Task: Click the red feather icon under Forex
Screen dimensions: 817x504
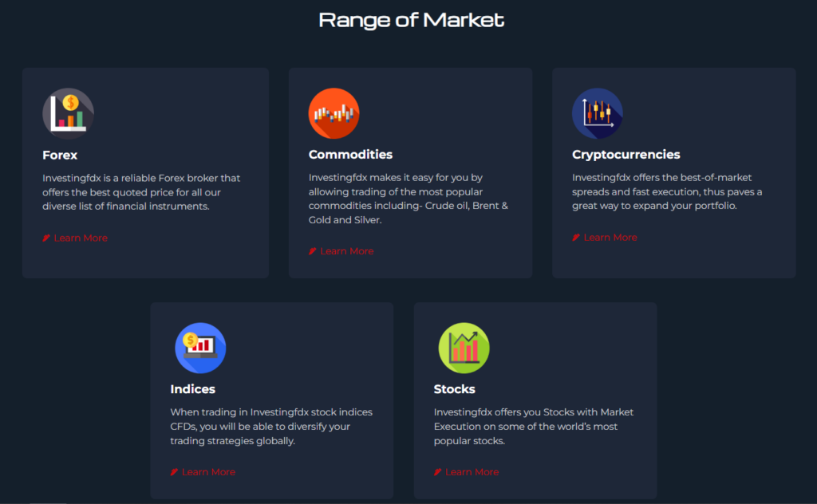Action: pos(46,238)
